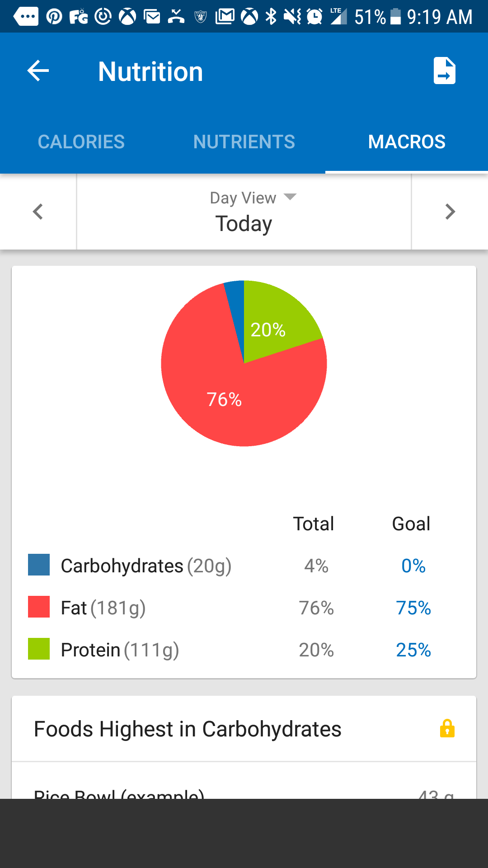
Task: Tap the back arrow in Nutrition header
Action: [x=38, y=71]
